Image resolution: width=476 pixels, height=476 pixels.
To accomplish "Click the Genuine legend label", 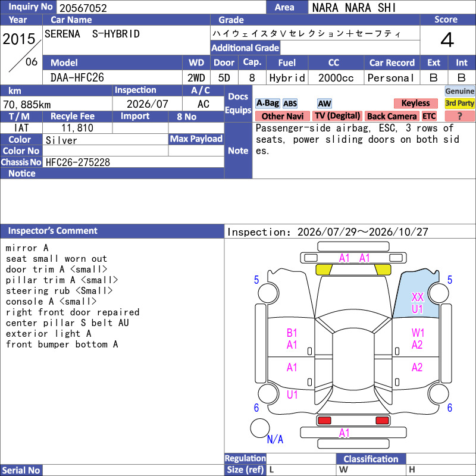I will click(x=459, y=91).
